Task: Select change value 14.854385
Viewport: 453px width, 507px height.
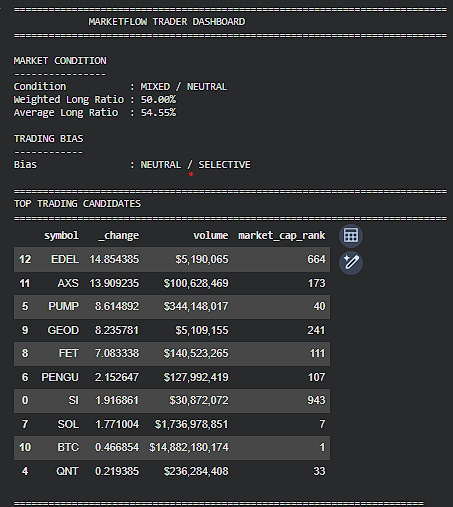Action: tap(114, 259)
